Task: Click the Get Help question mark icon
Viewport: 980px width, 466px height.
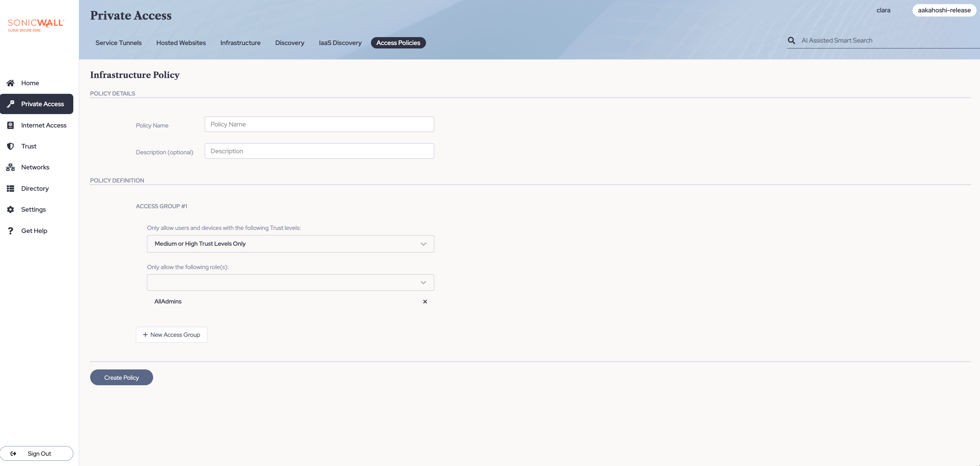Action: [x=10, y=231]
